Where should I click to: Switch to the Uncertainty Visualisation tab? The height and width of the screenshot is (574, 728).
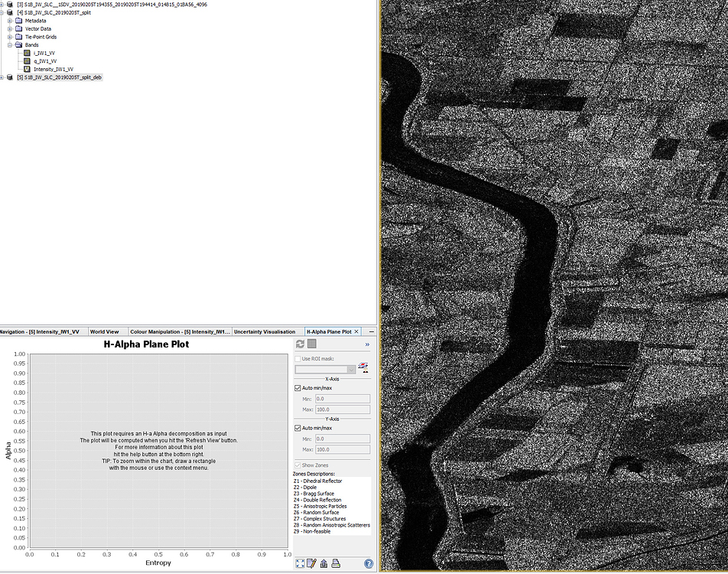point(264,332)
